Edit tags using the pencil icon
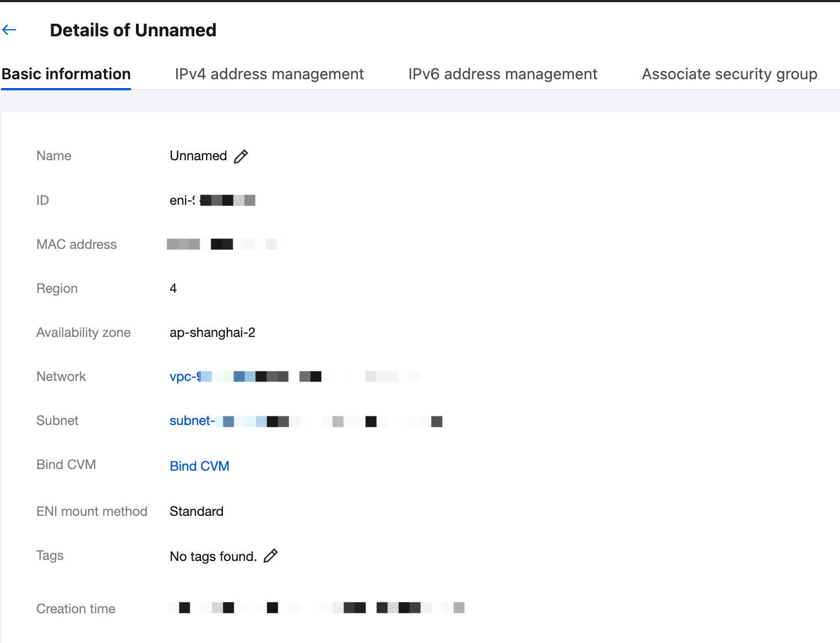Screen dimensions: 840x643 tap(270, 556)
